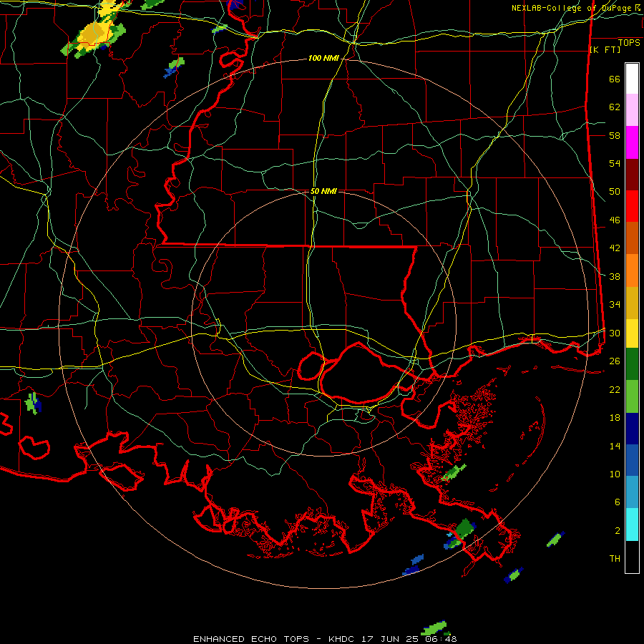Click the white swatch in the tops scale

pos(632,79)
